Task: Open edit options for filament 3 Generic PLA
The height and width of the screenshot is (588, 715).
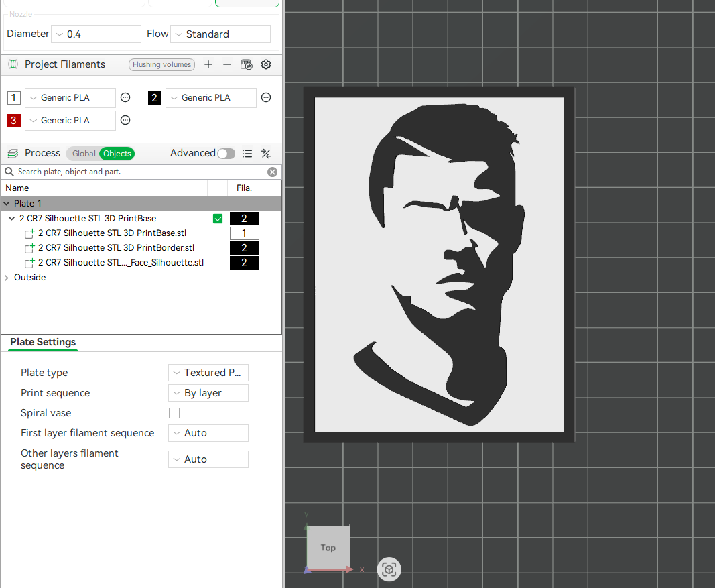Action: click(125, 121)
